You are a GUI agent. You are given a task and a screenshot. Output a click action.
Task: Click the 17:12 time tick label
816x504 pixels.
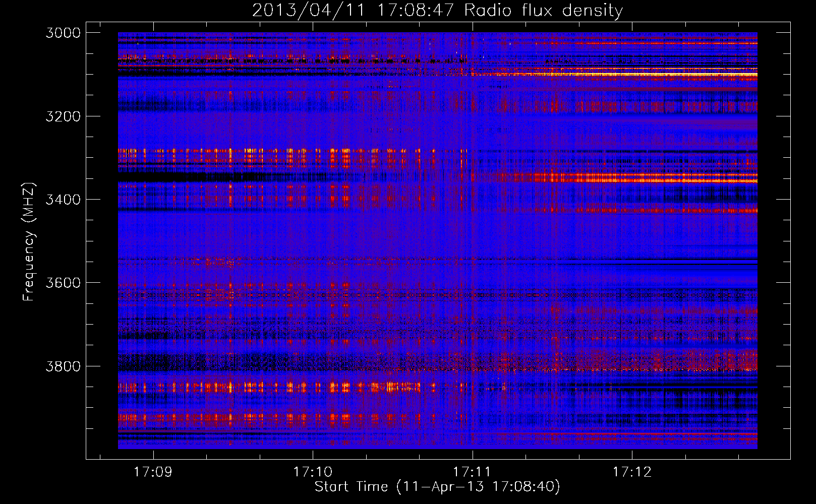(x=632, y=472)
